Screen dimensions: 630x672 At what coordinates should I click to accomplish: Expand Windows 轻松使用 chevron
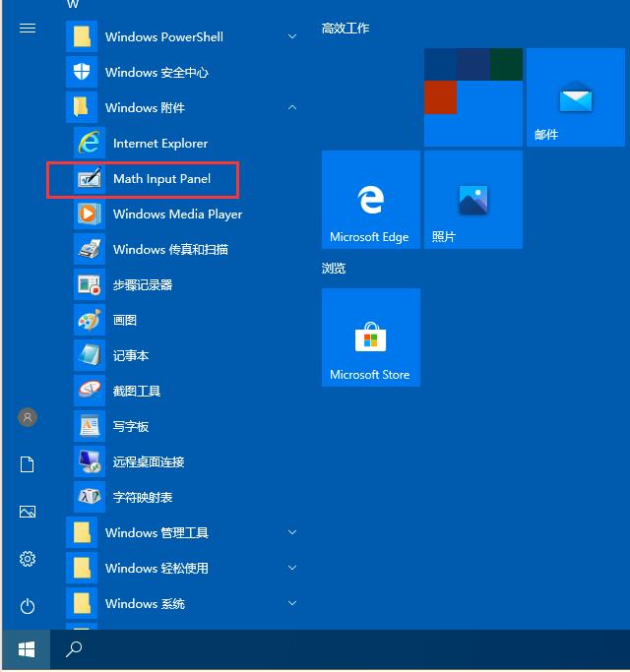[292, 568]
